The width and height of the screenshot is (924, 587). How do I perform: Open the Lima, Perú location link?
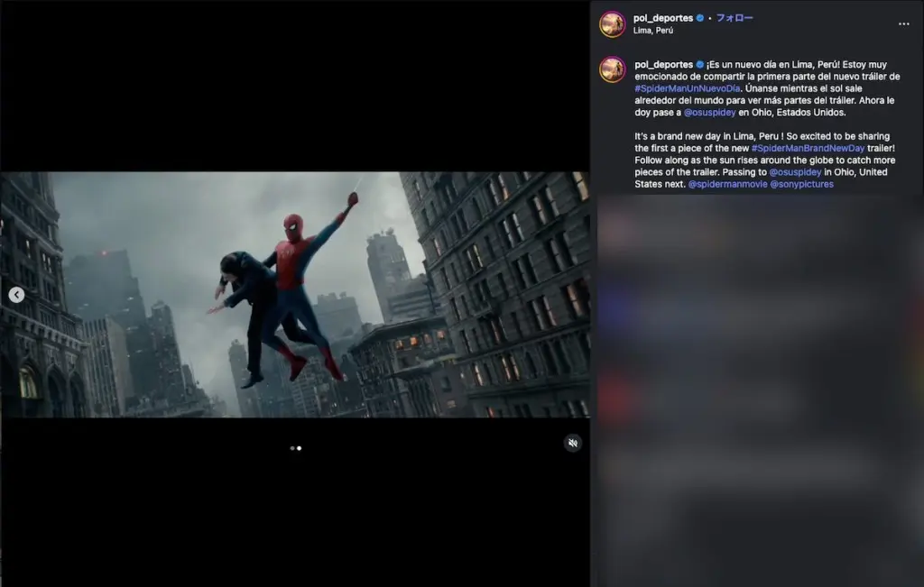[x=653, y=31]
